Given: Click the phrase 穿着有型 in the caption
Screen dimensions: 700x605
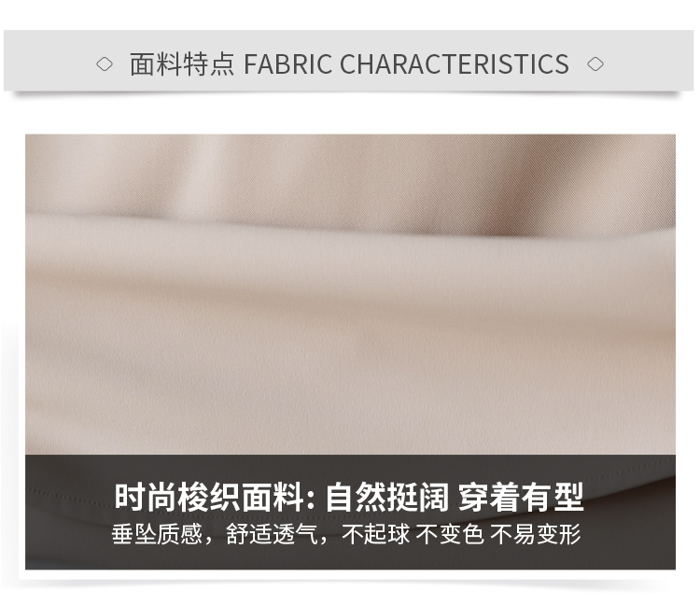Looking at the screenshot, I should (521, 497).
